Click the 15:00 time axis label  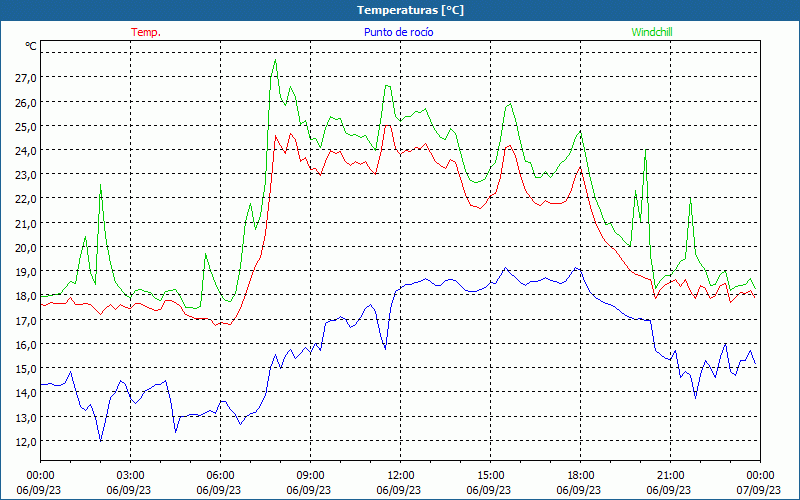pos(490,476)
